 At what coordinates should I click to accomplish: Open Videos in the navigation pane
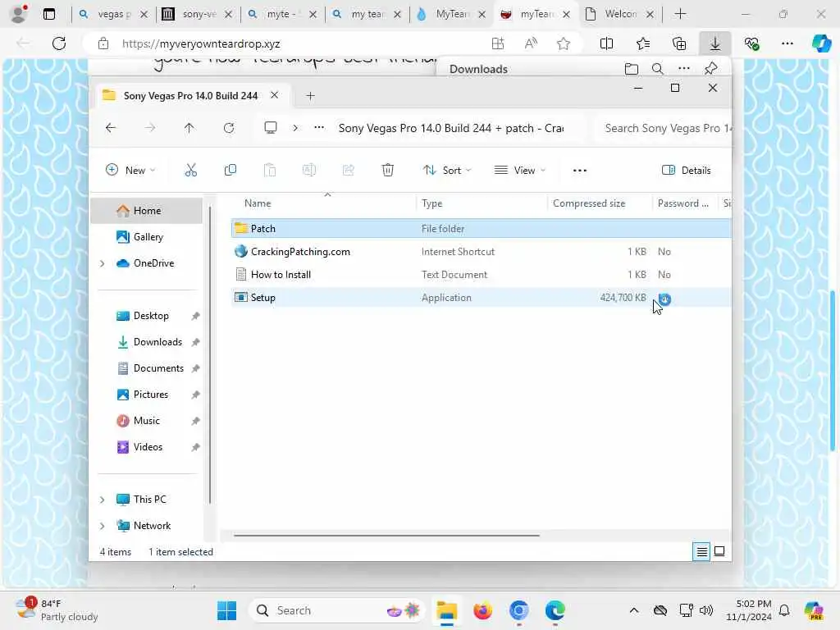[x=148, y=447]
